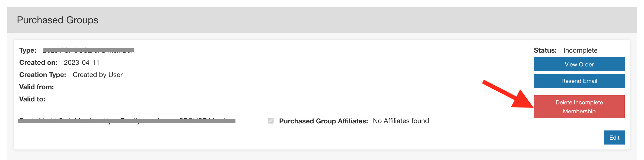644x160 pixels.
Task: Toggle the Purchased Group Affiliates checkbox
Action: coord(270,120)
